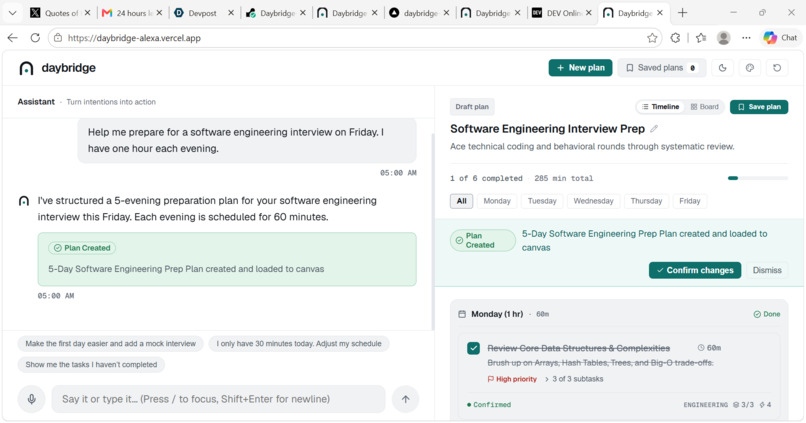
Task: Click the microphone voice input button
Action: pos(31,399)
